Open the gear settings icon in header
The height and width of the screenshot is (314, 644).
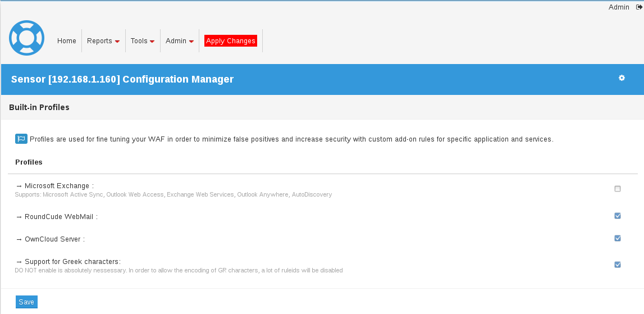pyautogui.click(x=622, y=78)
